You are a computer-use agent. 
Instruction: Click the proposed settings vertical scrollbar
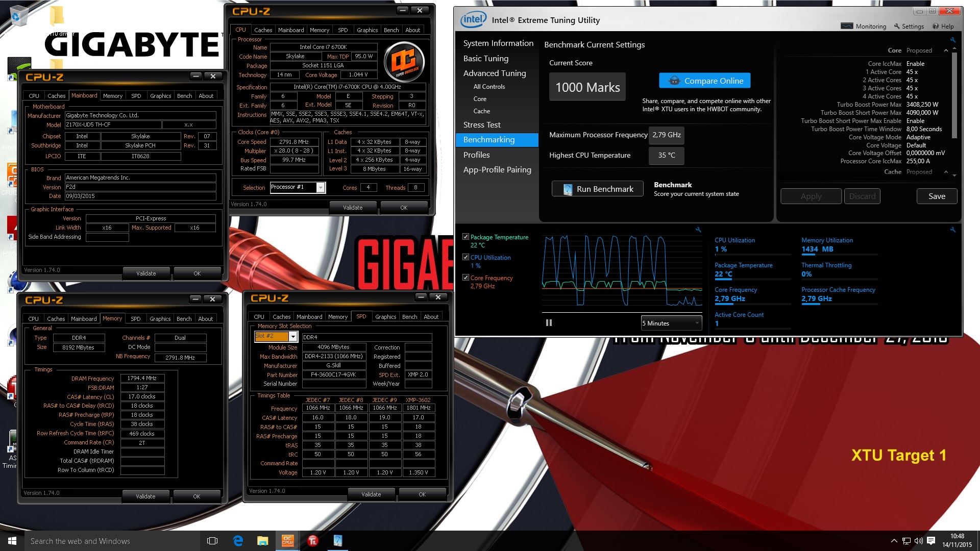click(x=954, y=95)
